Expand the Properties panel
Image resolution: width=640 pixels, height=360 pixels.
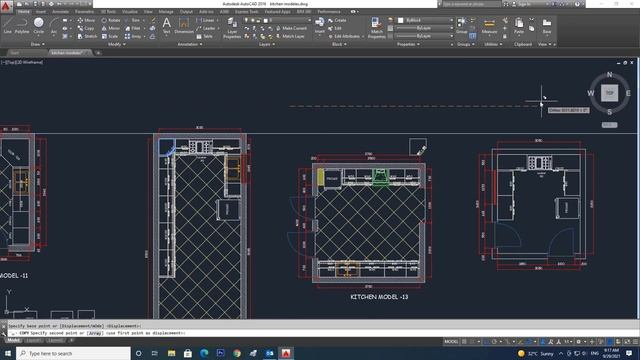(408, 44)
